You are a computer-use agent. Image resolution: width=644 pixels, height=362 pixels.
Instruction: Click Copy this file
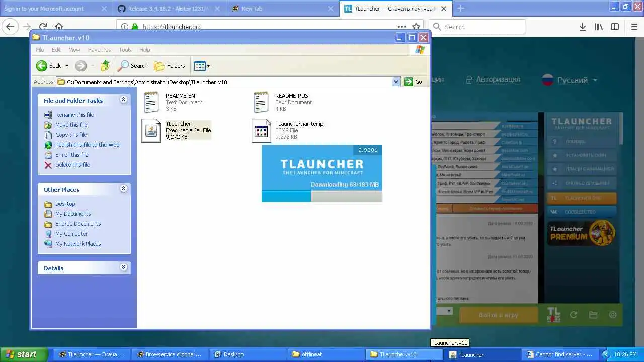click(x=71, y=135)
